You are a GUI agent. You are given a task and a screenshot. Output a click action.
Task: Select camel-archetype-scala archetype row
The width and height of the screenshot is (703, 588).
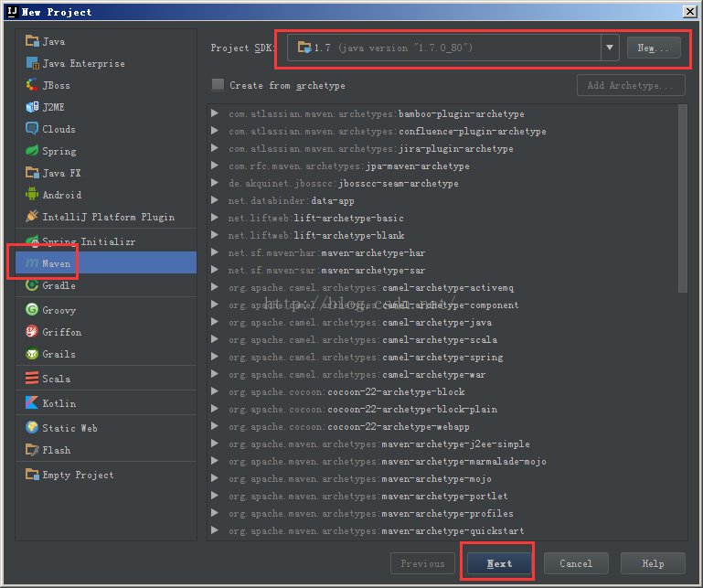click(444, 339)
